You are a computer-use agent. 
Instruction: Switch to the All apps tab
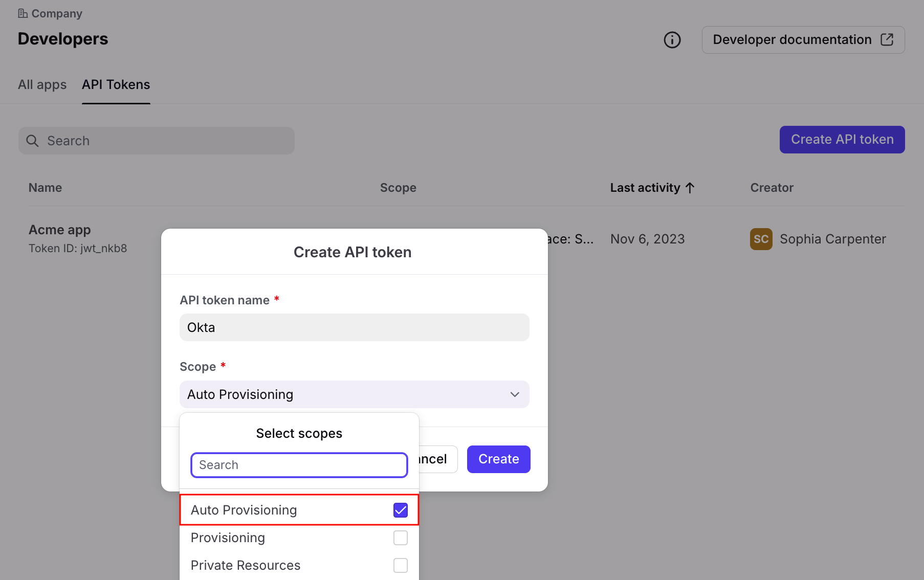42,84
